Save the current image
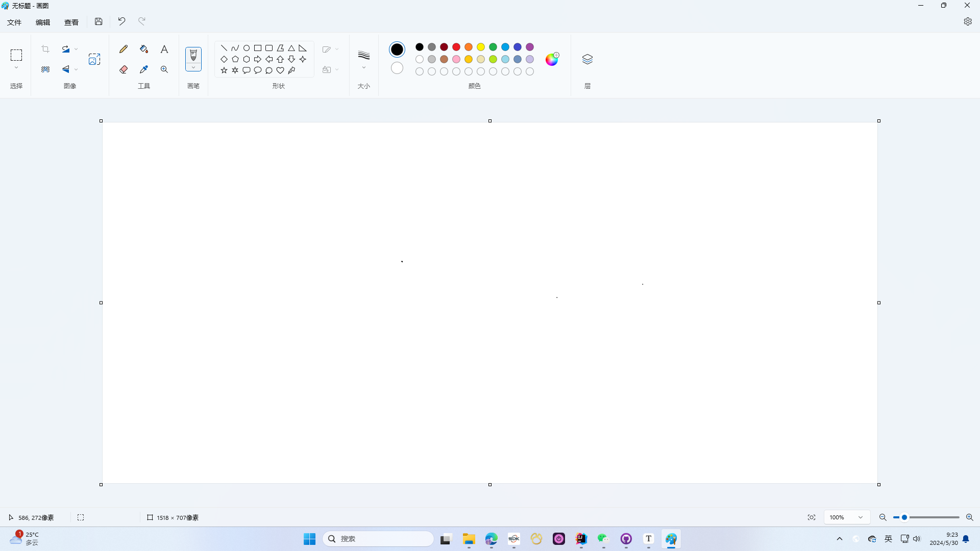Viewport: 980px width, 551px height. (x=99, y=21)
